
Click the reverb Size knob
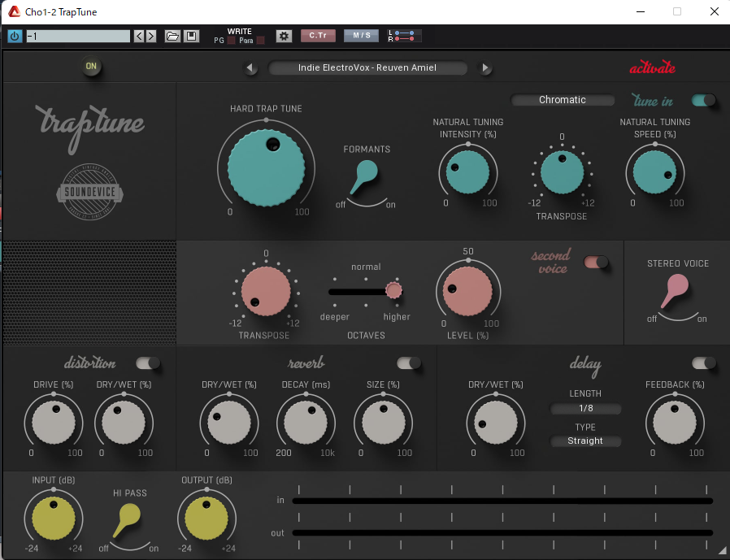coord(384,423)
